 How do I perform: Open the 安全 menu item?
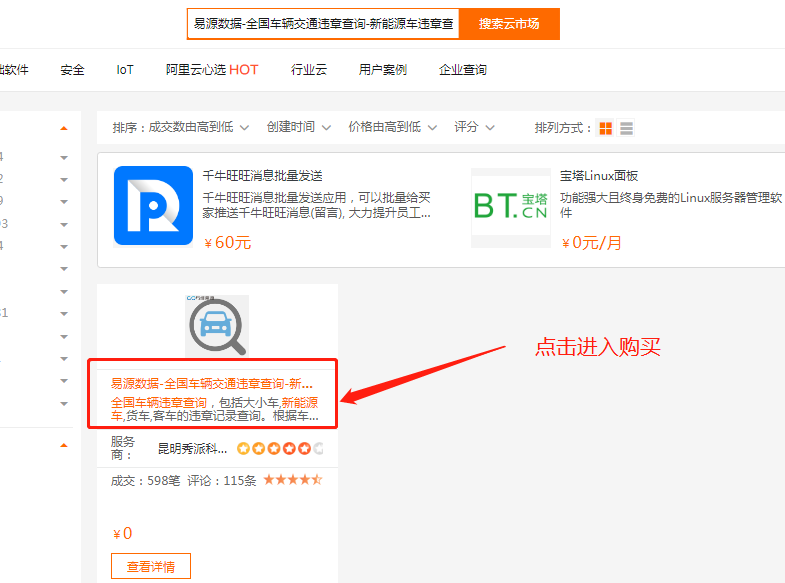[x=73, y=70]
